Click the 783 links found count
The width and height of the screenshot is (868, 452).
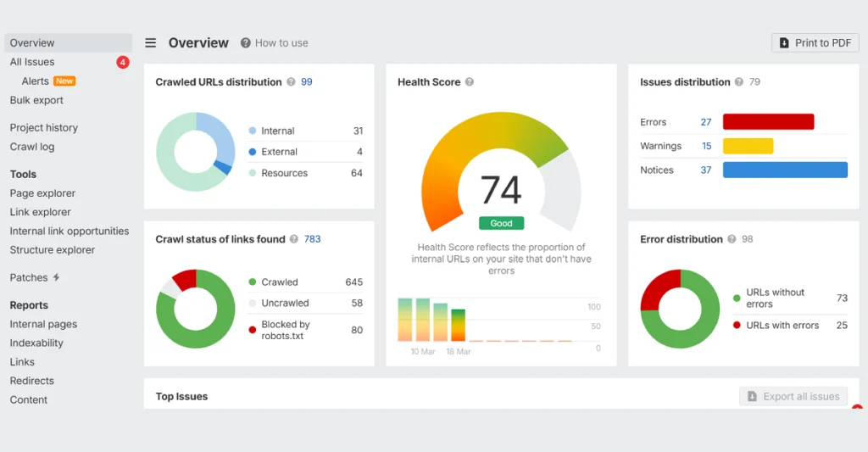pyautogui.click(x=312, y=239)
